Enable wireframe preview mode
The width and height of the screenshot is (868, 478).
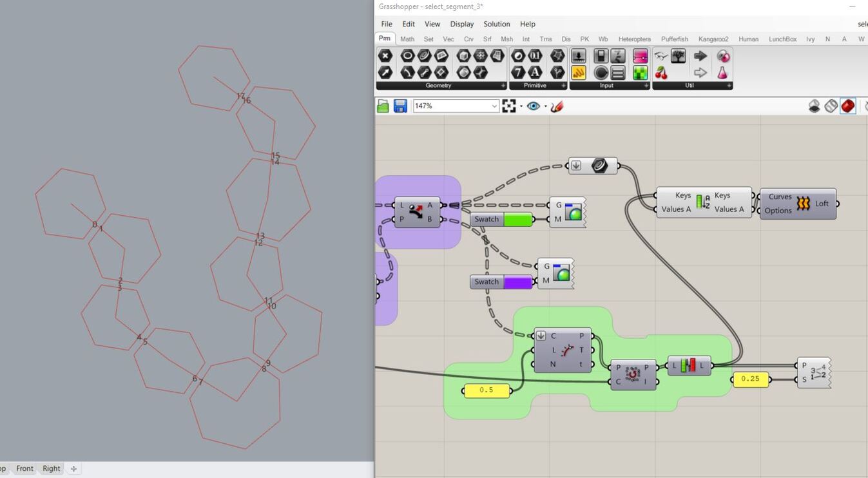pyautogui.click(x=831, y=106)
